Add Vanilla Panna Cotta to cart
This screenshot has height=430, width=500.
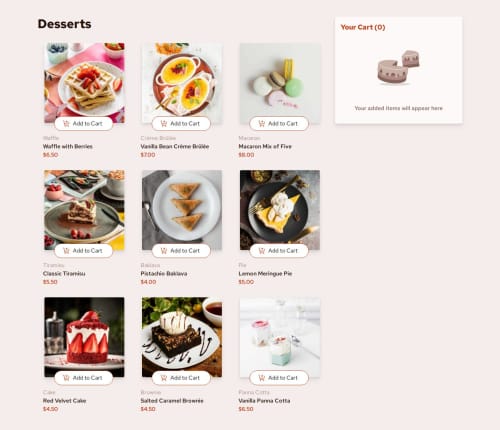279,378
